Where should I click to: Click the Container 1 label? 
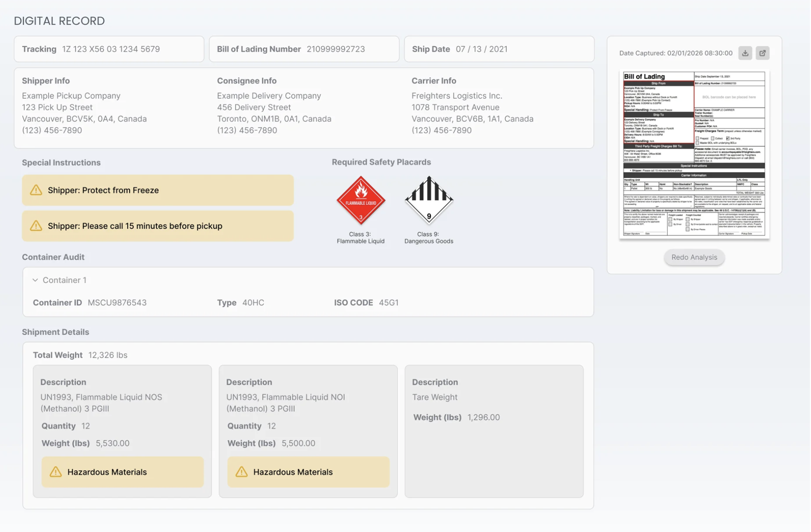pyautogui.click(x=64, y=280)
